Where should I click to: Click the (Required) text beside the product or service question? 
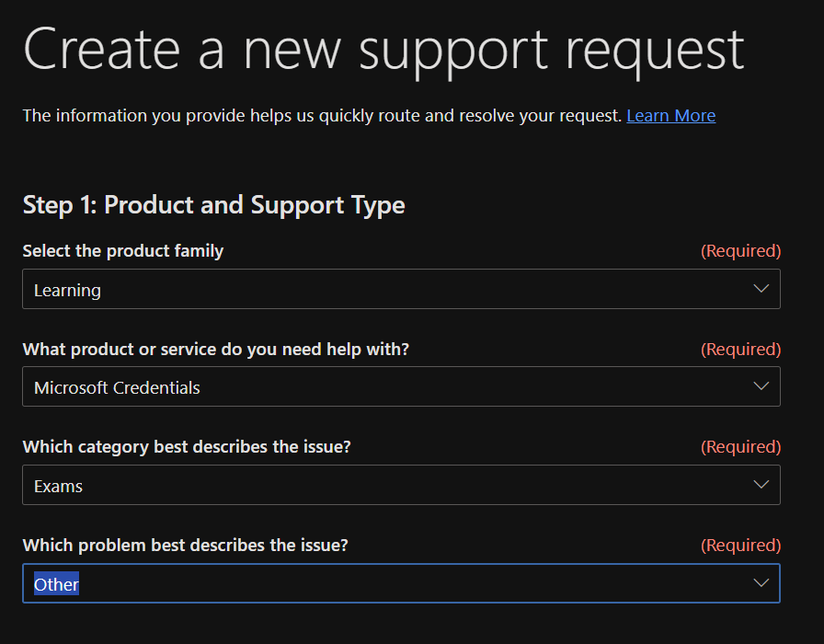(x=740, y=350)
